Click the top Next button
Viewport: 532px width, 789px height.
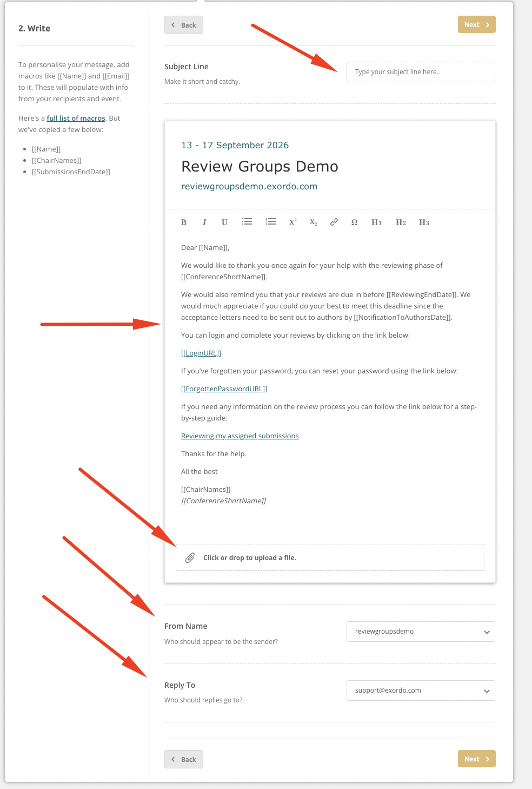click(477, 24)
